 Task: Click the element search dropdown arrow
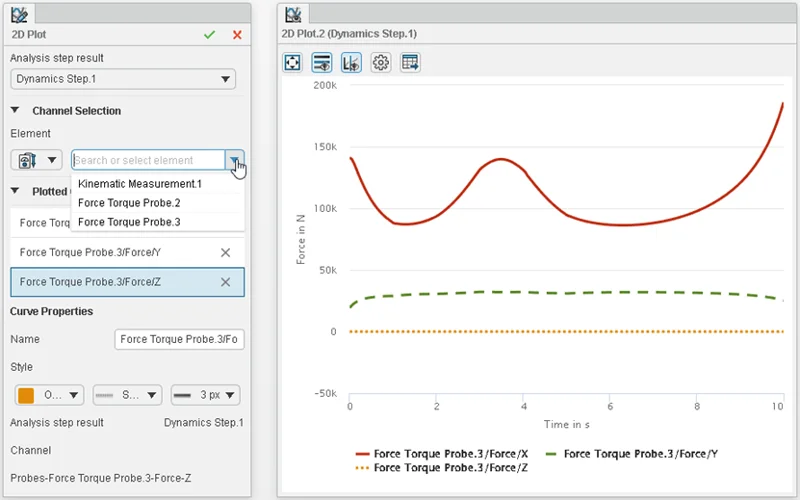pyautogui.click(x=234, y=160)
